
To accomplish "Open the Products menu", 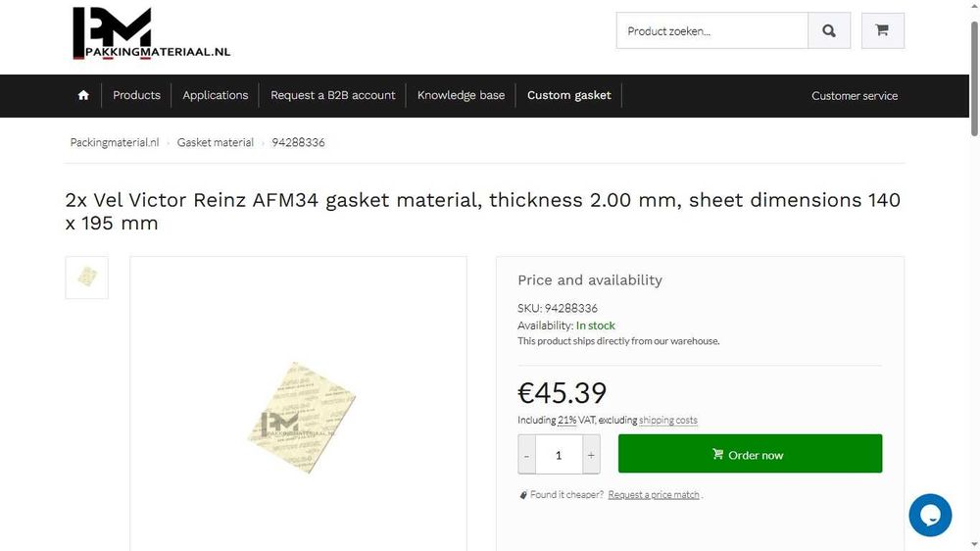I will coord(136,95).
